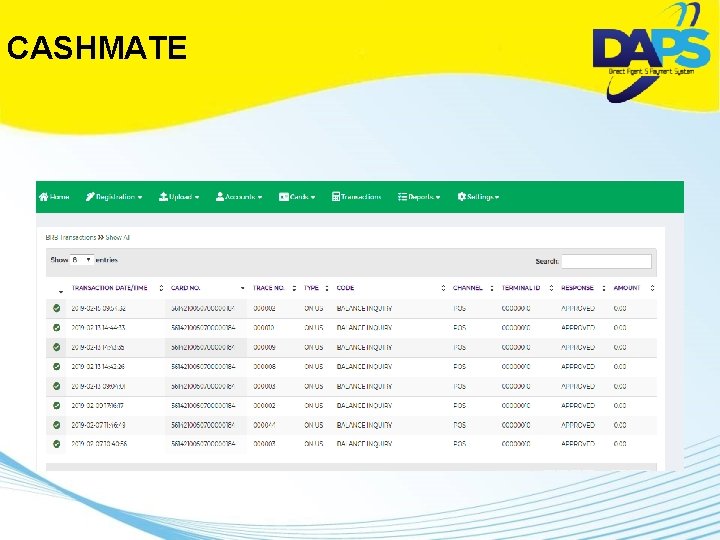Click green check icon for trace 000009
The width and height of the screenshot is (720, 540).
coord(56,347)
